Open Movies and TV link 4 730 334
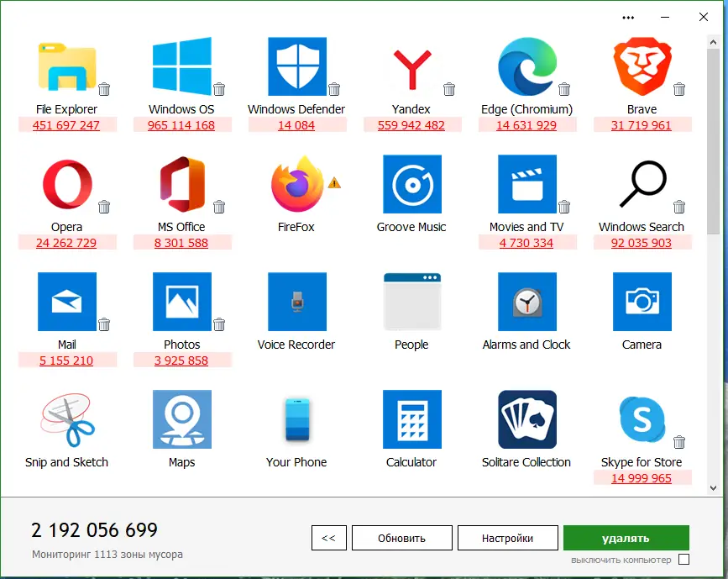Viewport: 728px width, 579px height. click(x=526, y=243)
